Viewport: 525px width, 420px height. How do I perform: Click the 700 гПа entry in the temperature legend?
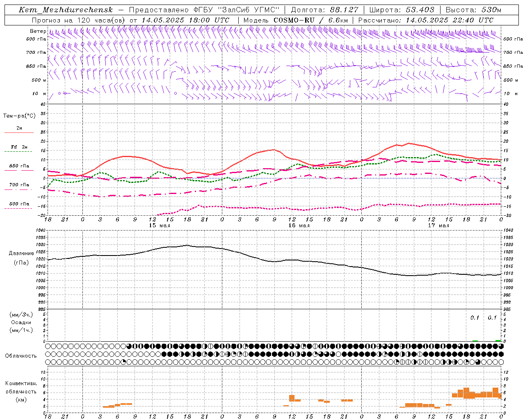[19, 185]
